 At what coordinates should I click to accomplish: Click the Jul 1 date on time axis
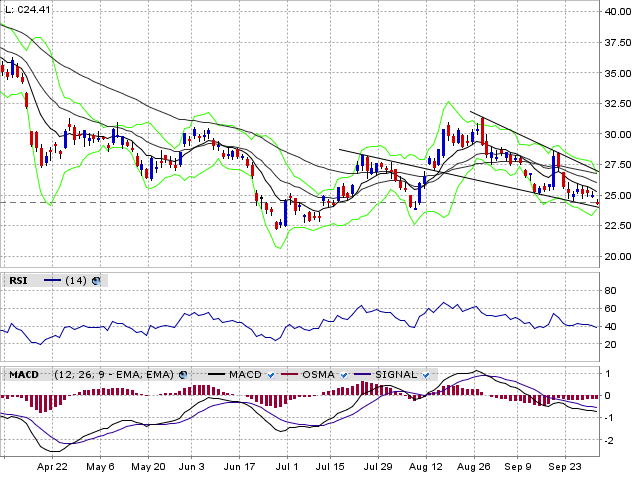click(286, 466)
